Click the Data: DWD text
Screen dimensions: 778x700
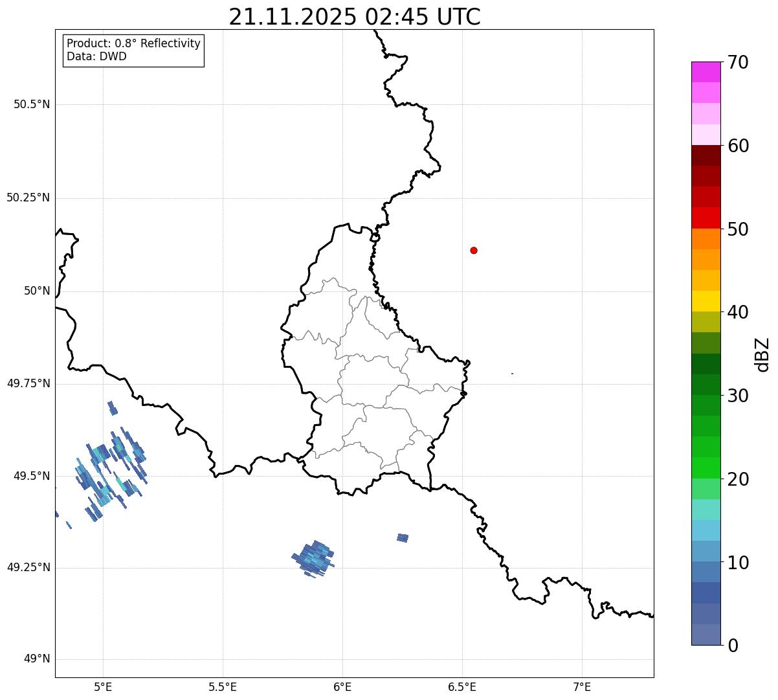[x=96, y=56]
